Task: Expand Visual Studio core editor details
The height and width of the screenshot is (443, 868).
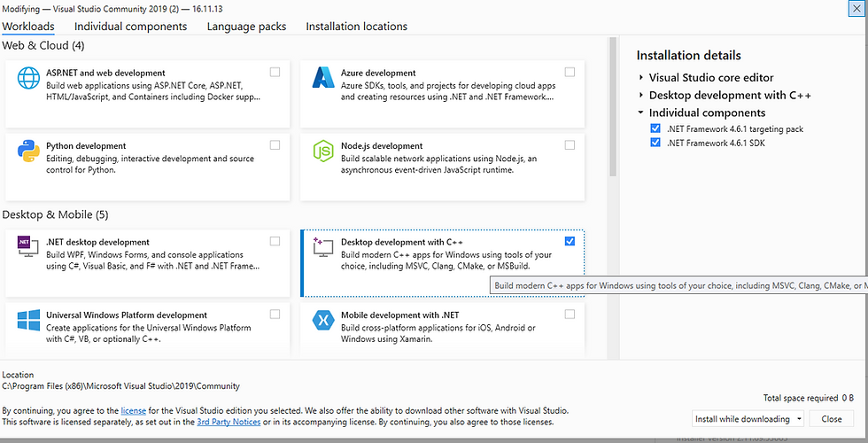Action: click(641, 78)
